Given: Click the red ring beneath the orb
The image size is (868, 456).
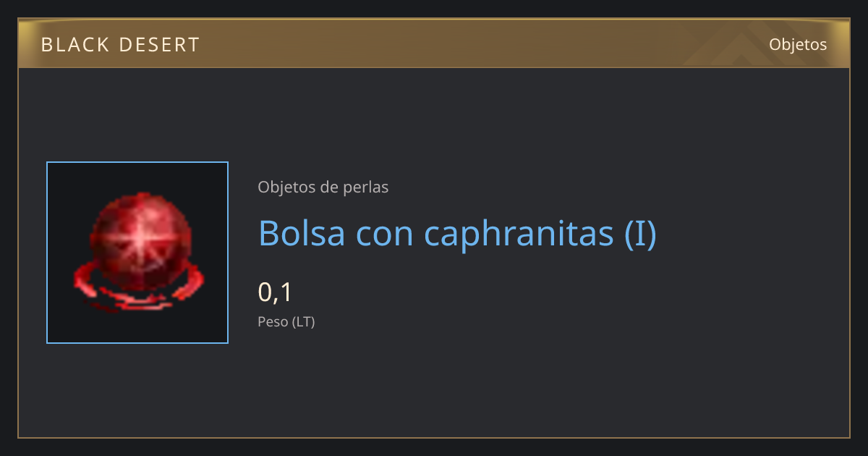Looking at the screenshot, I should point(137,288).
